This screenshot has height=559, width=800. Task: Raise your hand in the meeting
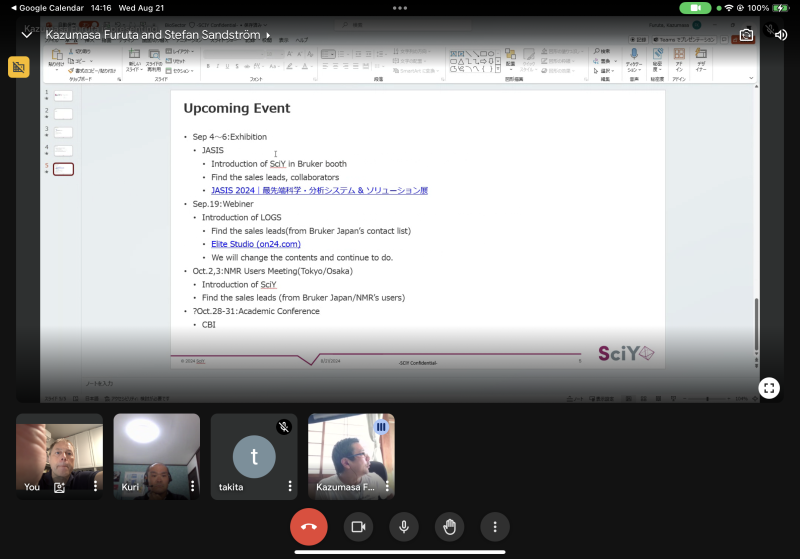[x=449, y=527]
